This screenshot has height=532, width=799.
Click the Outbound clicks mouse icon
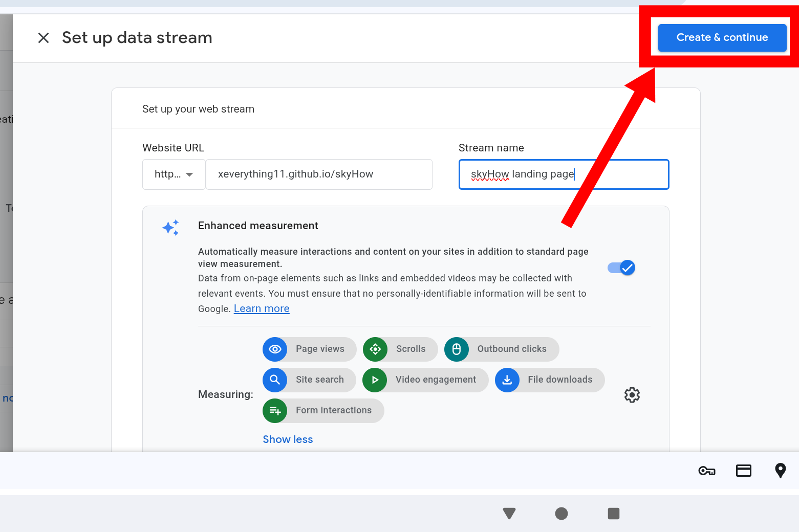[457, 349]
